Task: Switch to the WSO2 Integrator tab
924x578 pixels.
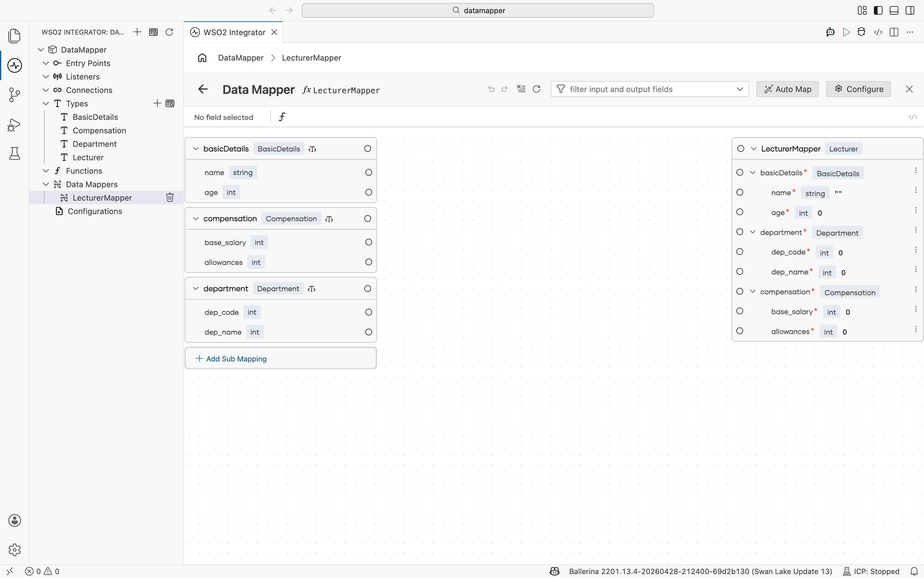Action: click(x=234, y=32)
